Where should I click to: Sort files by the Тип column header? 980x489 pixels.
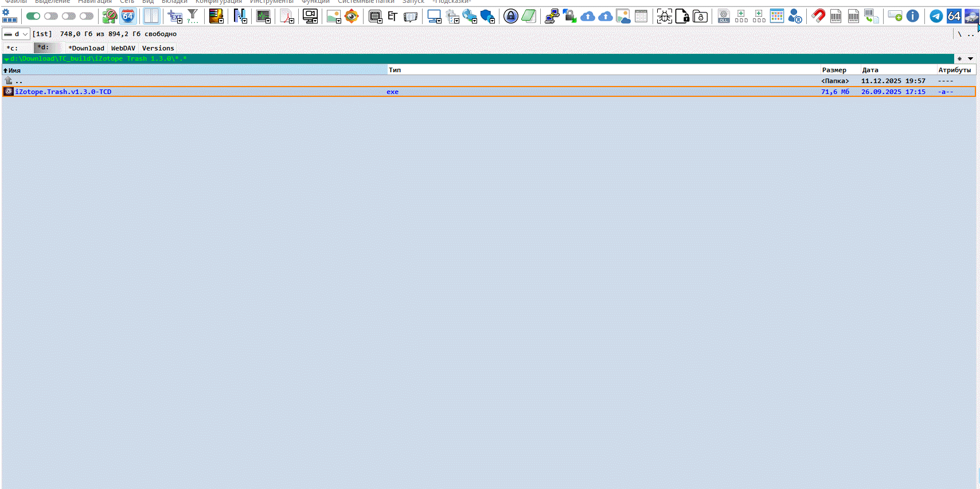pyautogui.click(x=604, y=70)
